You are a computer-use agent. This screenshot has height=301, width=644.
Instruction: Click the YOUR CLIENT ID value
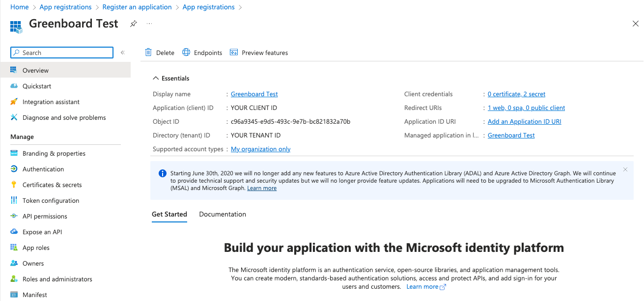[x=254, y=108]
